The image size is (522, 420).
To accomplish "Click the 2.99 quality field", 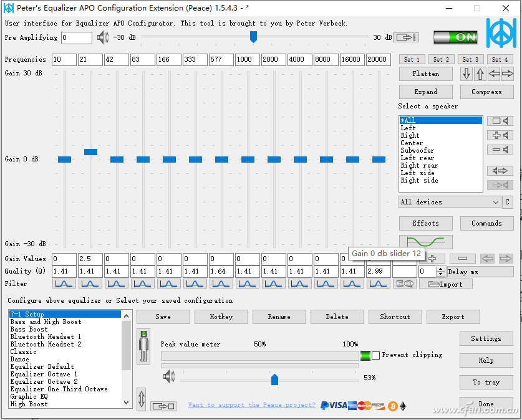I will click(x=379, y=271).
